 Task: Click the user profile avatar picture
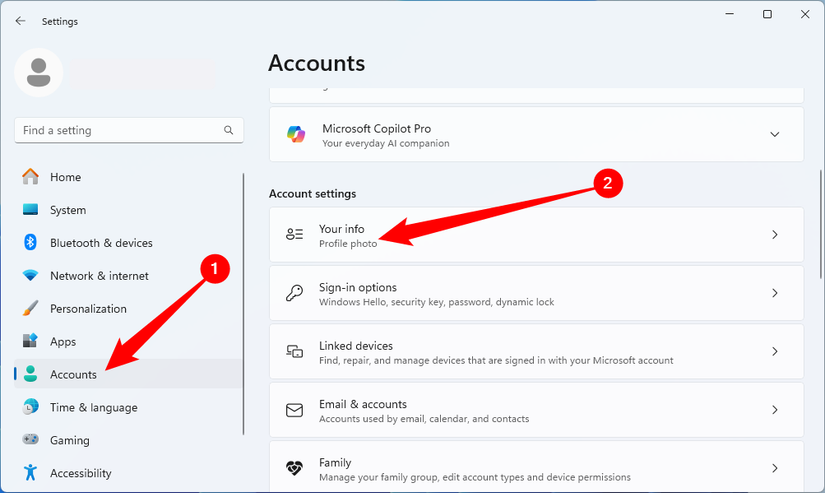(x=39, y=73)
